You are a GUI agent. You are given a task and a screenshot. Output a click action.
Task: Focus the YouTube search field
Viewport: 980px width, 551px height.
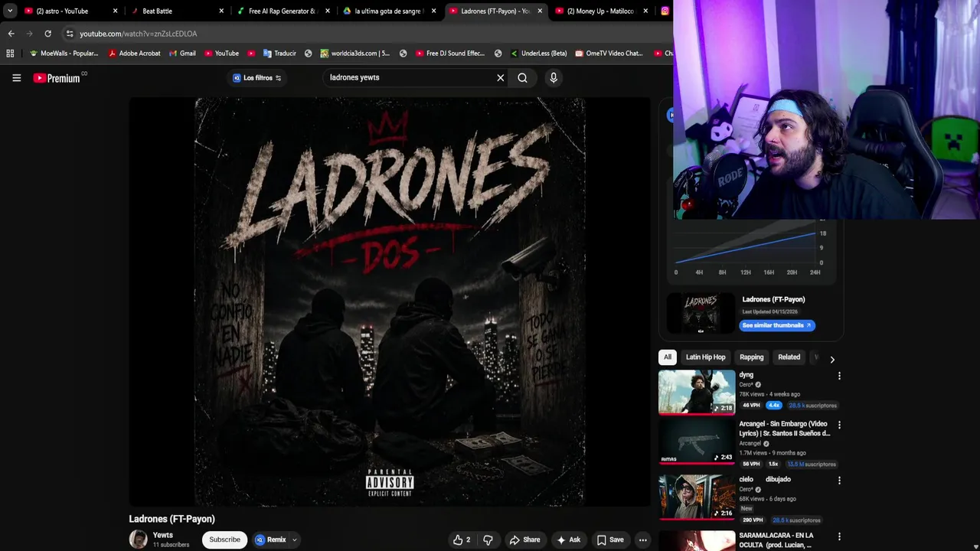[410, 77]
